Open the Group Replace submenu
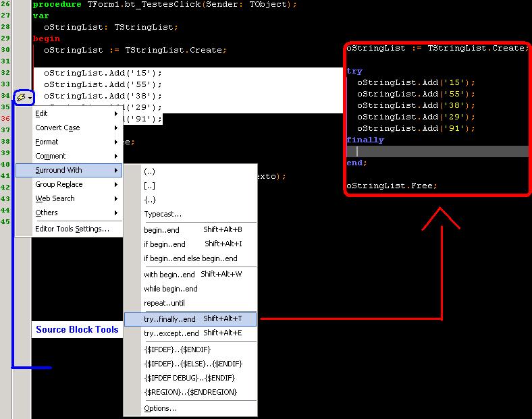 pyautogui.click(x=70, y=184)
